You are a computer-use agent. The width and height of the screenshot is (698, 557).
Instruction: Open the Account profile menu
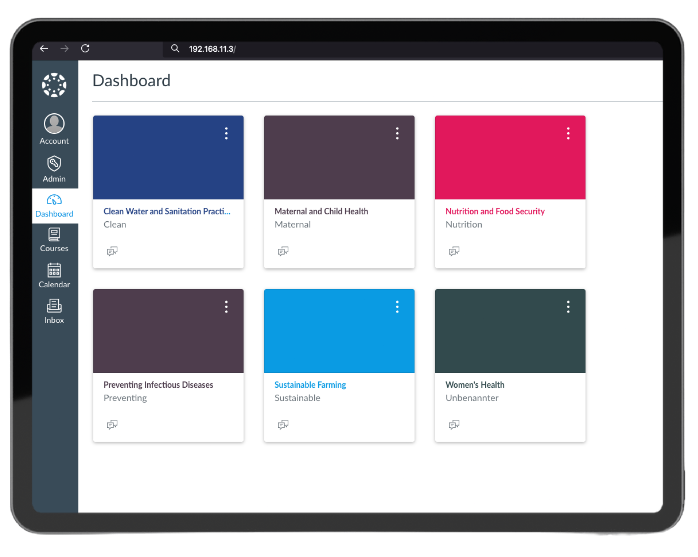[54, 128]
